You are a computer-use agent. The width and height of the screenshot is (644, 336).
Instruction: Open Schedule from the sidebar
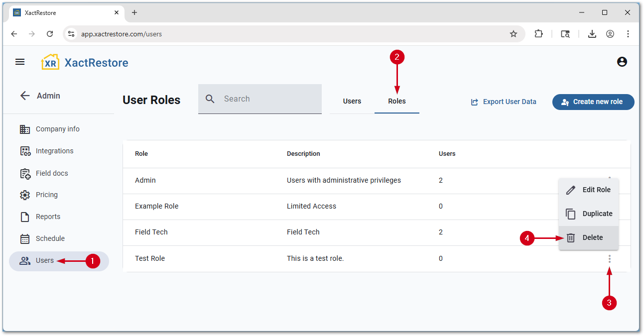click(50, 238)
